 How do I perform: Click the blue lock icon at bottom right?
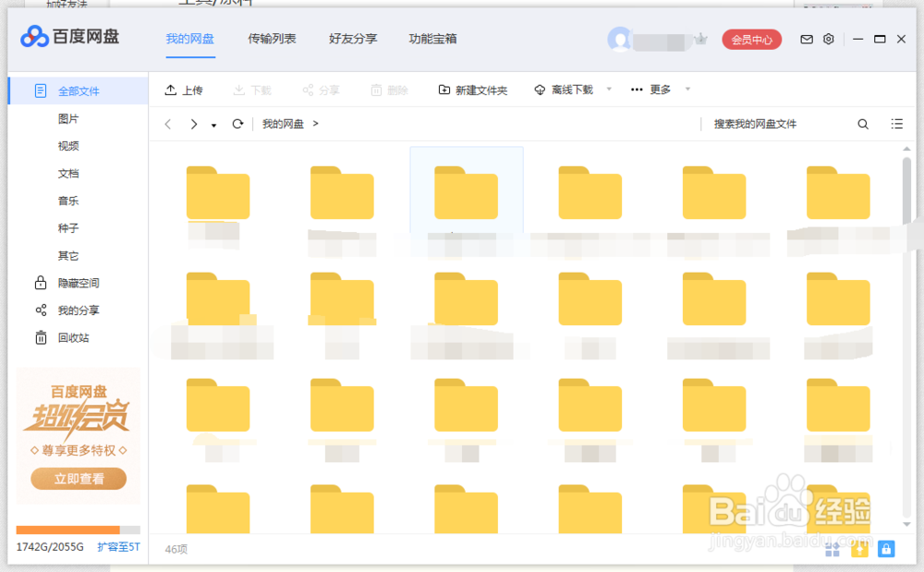(886, 549)
